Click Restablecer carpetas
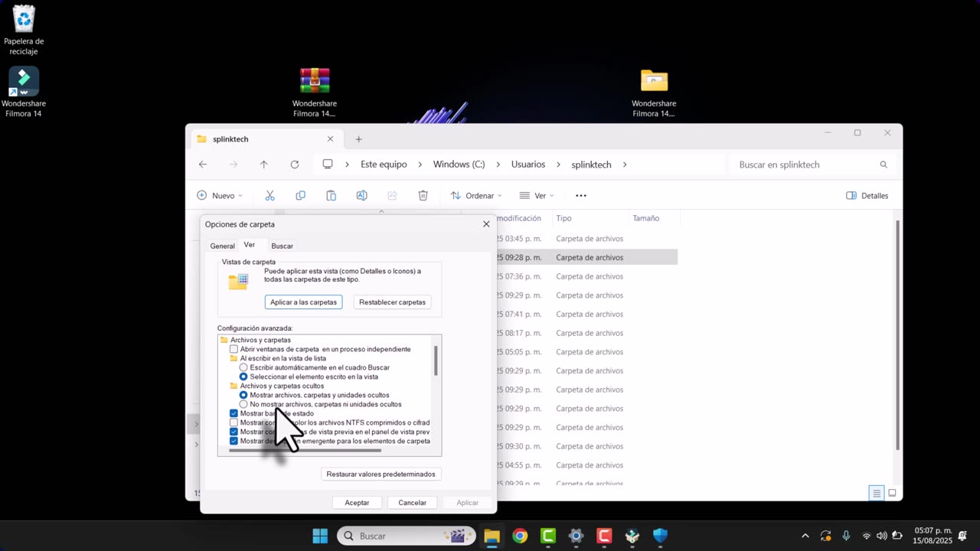Viewport: 980px width, 551px height. coord(392,302)
